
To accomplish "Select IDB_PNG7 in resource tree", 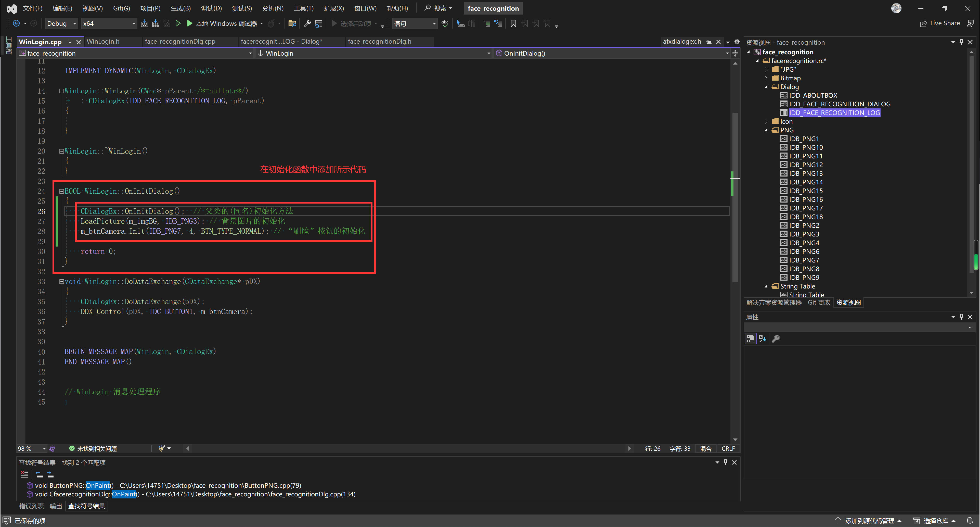I will coord(804,260).
